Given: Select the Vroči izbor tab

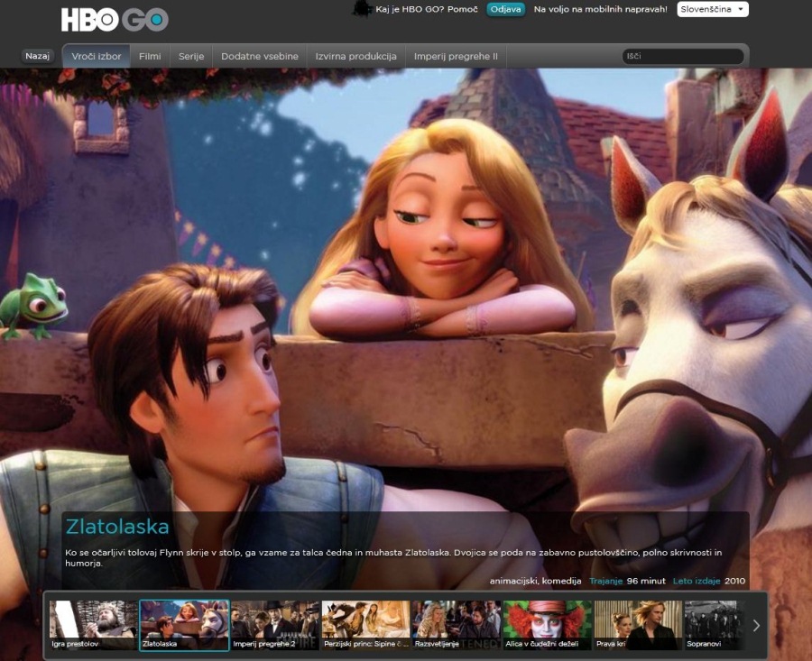Looking at the screenshot, I should (x=97, y=56).
